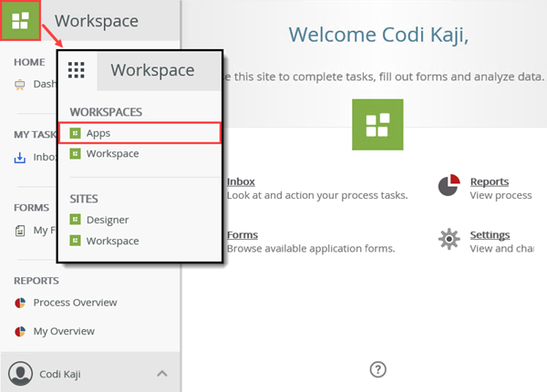Click the Dashboard presentation icon
This screenshot has width=547, height=392.
tap(20, 85)
